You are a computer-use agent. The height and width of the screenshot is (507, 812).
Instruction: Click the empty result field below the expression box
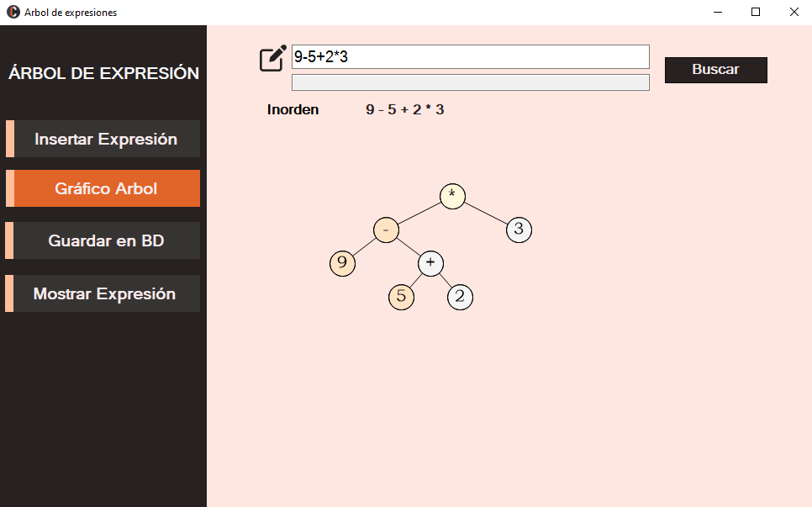(470, 82)
